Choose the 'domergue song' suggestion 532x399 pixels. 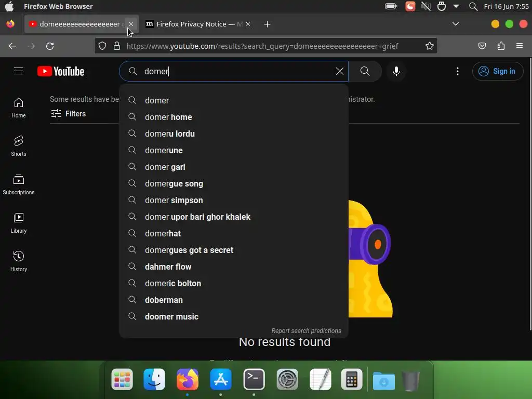click(234, 183)
